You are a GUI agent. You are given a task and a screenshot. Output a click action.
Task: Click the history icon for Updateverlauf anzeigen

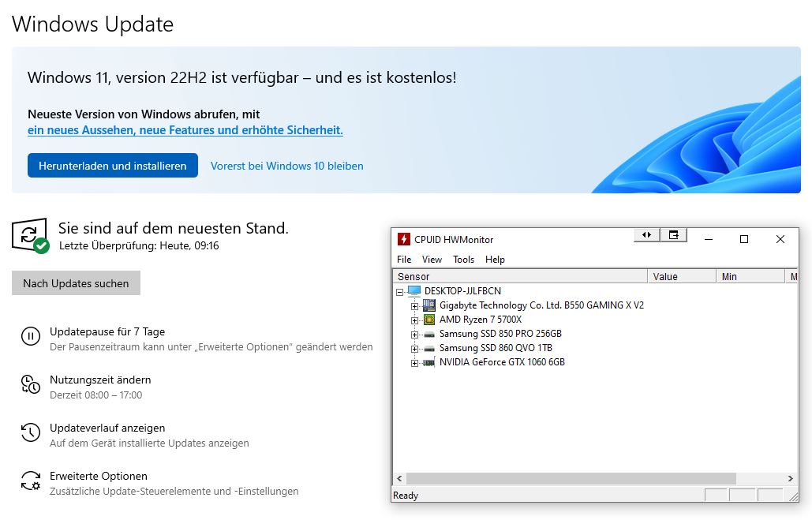point(31,432)
